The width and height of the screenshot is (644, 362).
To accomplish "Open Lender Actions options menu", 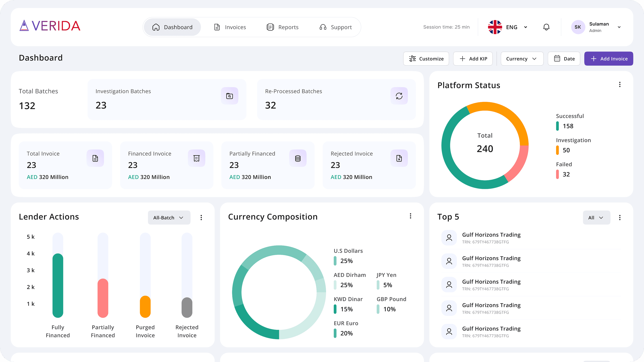I will [201, 218].
